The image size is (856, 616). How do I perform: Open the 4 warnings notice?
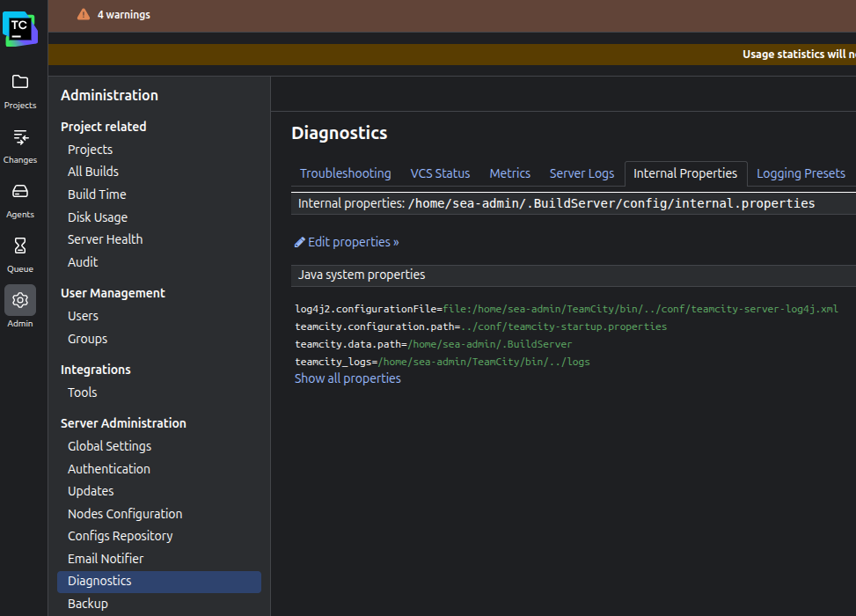click(123, 15)
